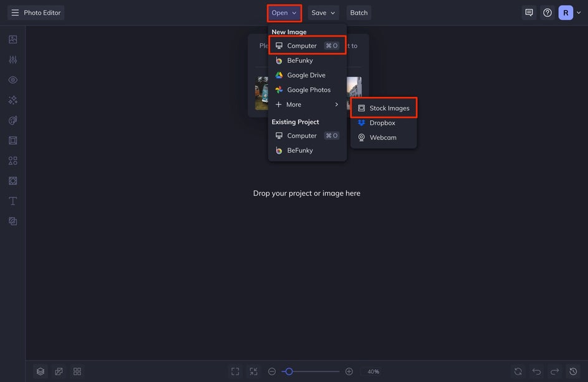Undo the last action
Viewport: 588px width, 382px height.
537,371
